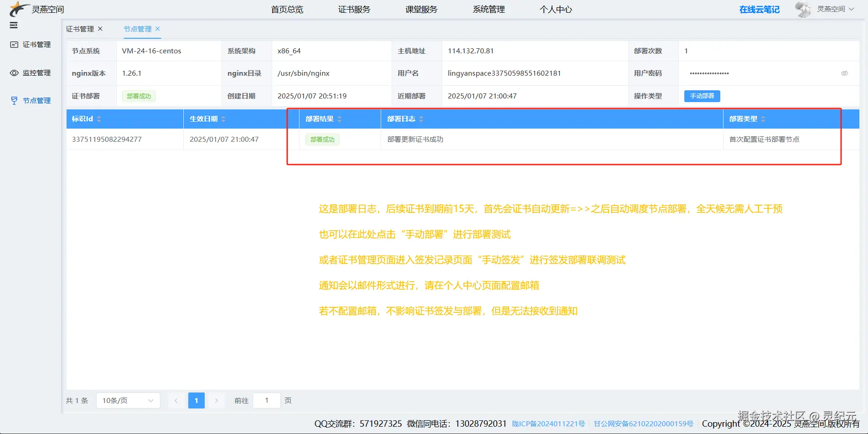Sort the 生效日期 column using its sort arrows
Viewport: 868px width, 434px height.
pyautogui.click(x=223, y=119)
